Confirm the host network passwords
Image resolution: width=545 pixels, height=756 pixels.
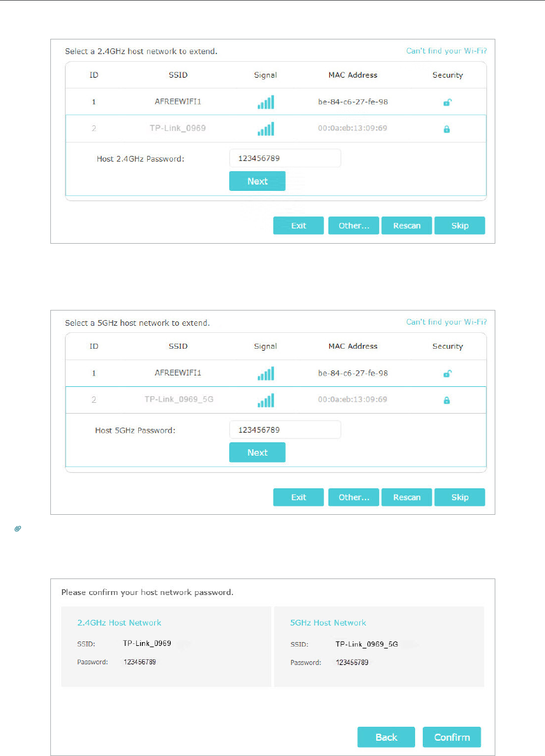click(452, 737)
